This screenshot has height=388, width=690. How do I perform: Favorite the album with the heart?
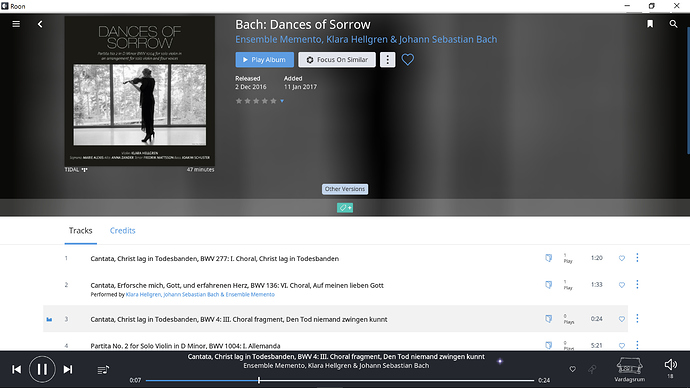point(407,59)
